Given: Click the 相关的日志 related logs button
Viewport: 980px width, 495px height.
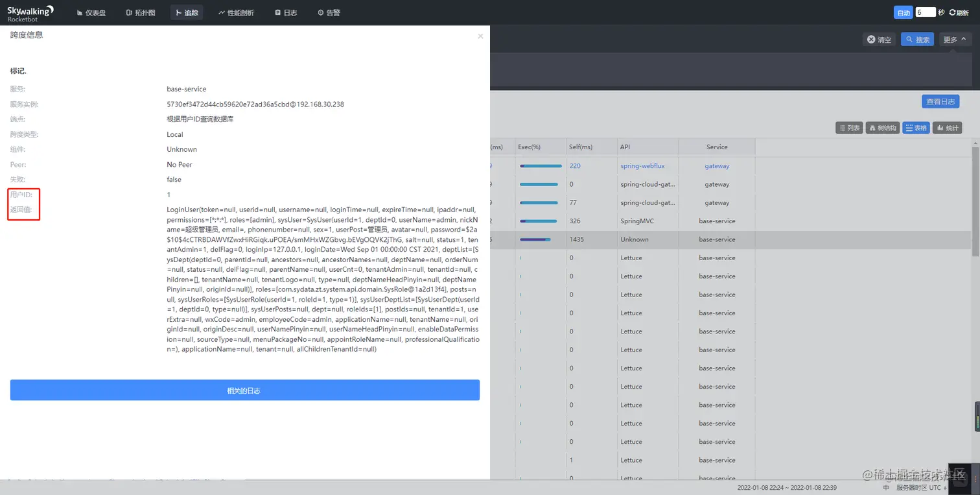Looking at the screenshot, I should pyautogui.click(x=244, y=390).
